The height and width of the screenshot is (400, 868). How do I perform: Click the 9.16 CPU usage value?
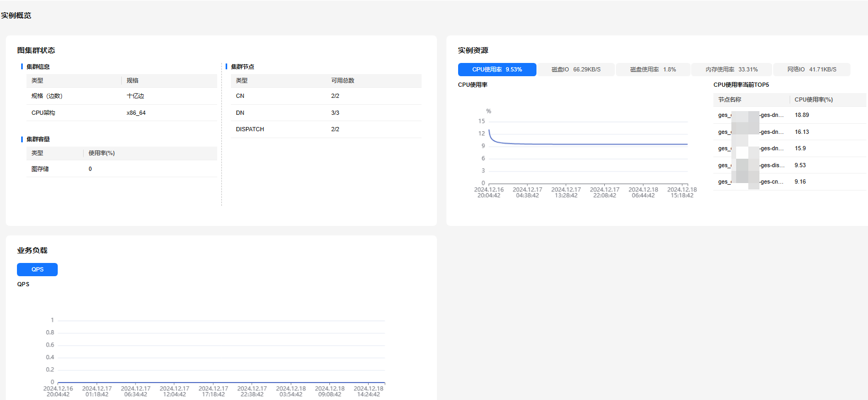(x=800, y=181)
